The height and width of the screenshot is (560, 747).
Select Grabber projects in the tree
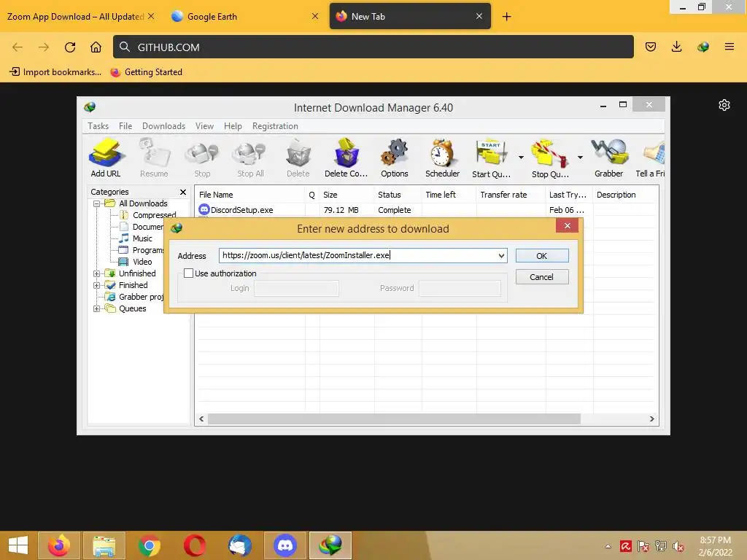[141, 297]
